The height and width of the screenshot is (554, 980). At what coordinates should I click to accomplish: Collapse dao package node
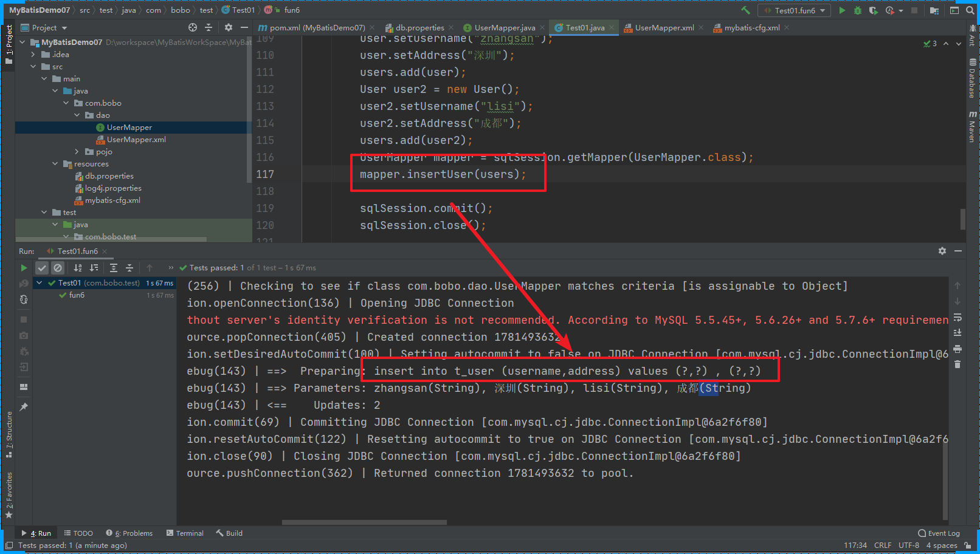point(77,115)
